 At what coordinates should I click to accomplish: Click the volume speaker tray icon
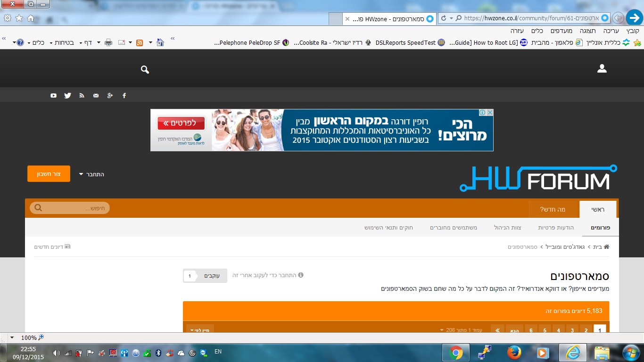click(x=57, y=353)
